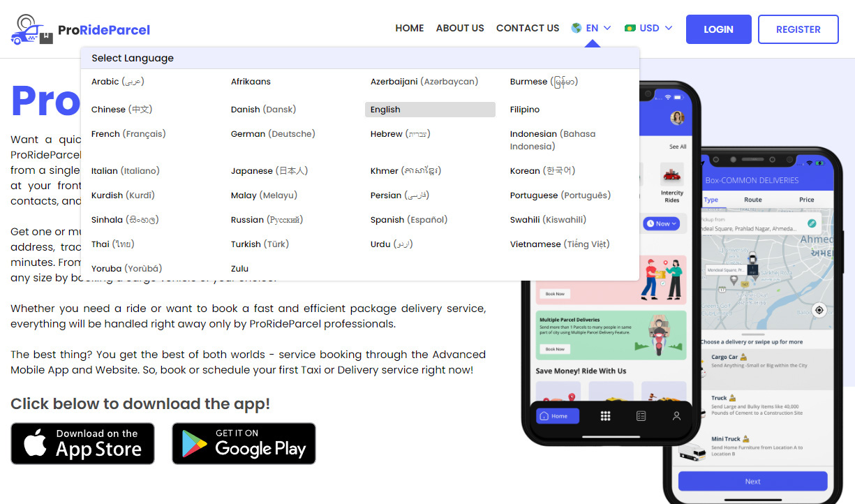Screen dimensions: 855x504
Task: Click the Get It On Google Play badge
Action: tap(244, 443)
